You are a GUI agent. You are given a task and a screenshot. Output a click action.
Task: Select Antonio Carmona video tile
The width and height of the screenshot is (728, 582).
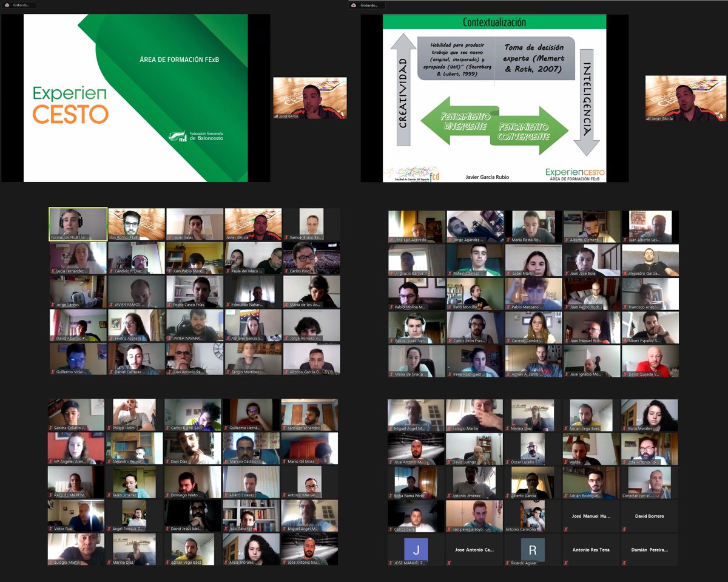(x=533, y=516)
